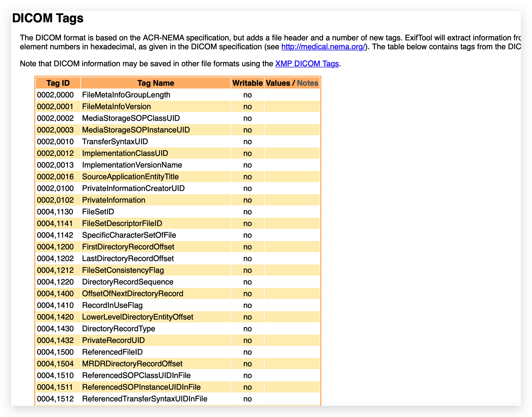Select tag ID 0002,0100
This screenshot has width=532, height=417.
(55, 188)
